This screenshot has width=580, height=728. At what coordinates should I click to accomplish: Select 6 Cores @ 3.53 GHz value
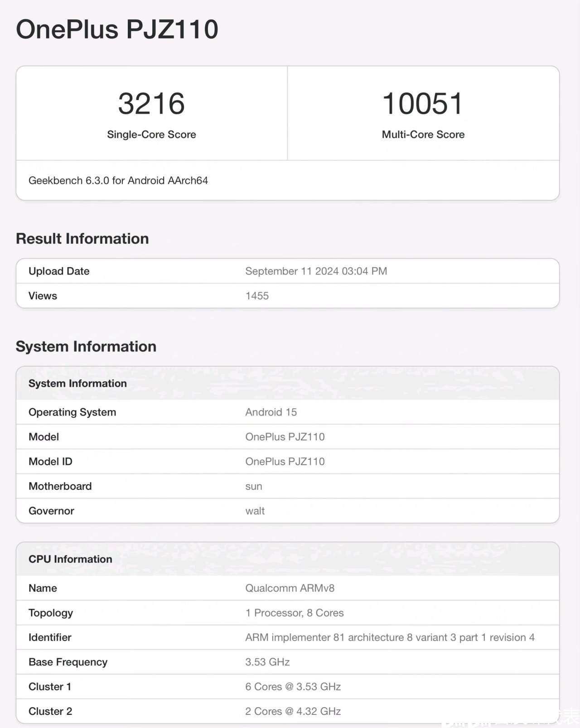pyautogui.click(x=293, y=687)
